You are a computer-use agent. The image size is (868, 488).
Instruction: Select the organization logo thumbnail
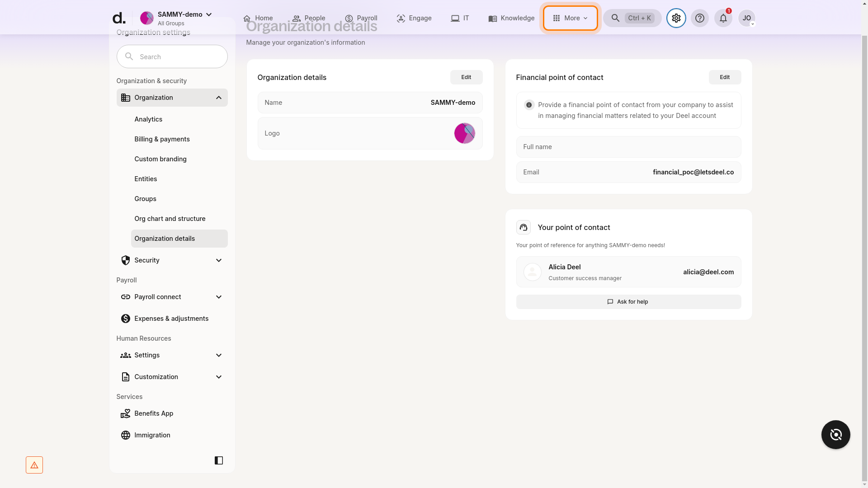464,133
